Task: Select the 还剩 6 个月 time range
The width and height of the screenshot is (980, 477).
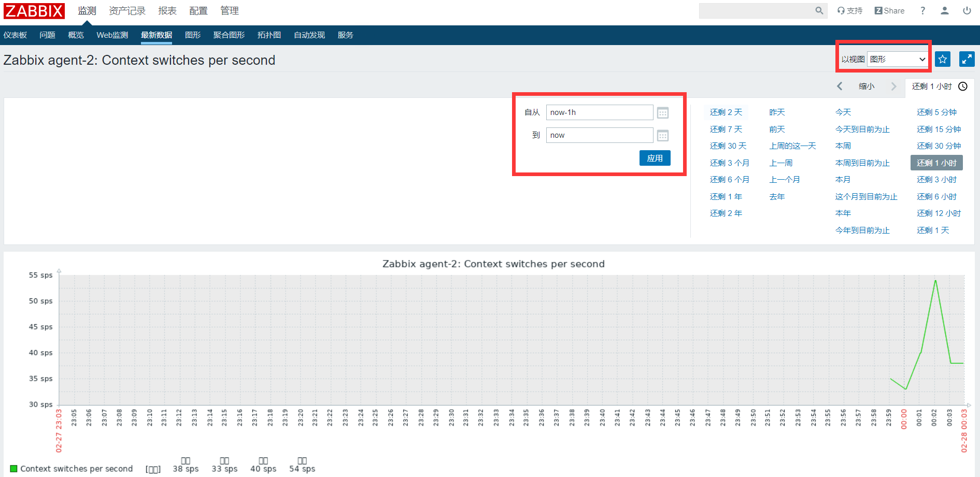Action: tap(730, 180)
